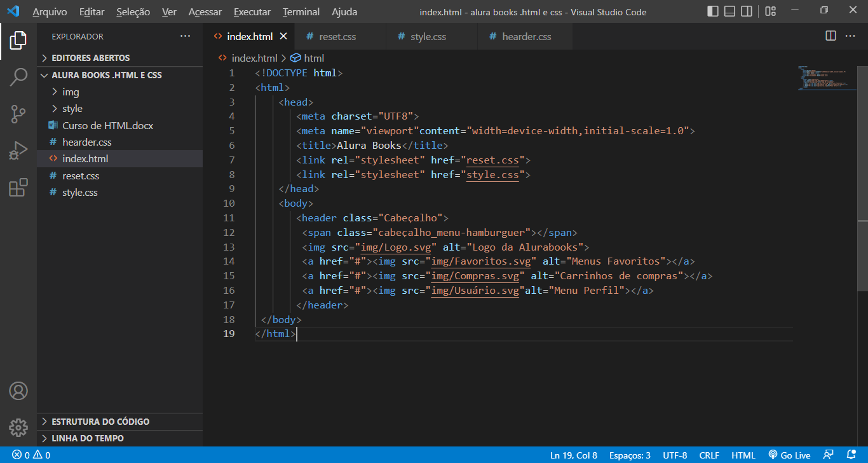Screen dimensions: 868x463
Task: Change language mode via HTML status item
Action: [x=743, y=455]
